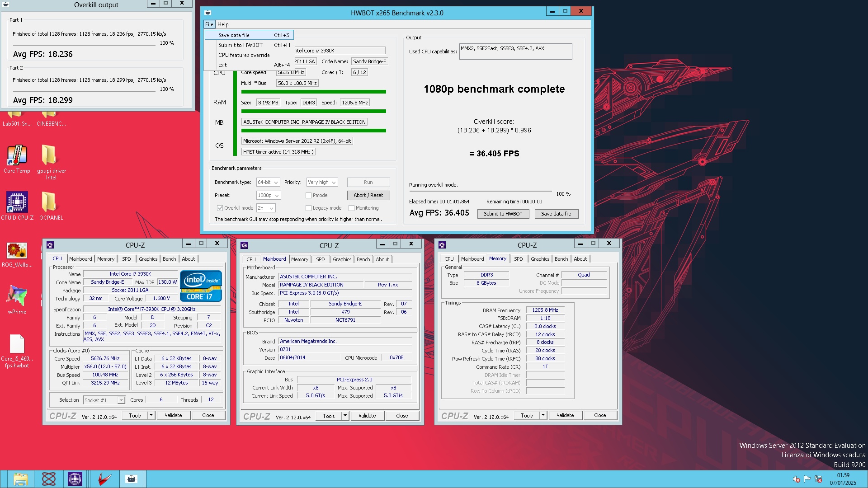Enable the Pmode checkbox
Viewport: 868px width, 488px height.
click(308, 196)
